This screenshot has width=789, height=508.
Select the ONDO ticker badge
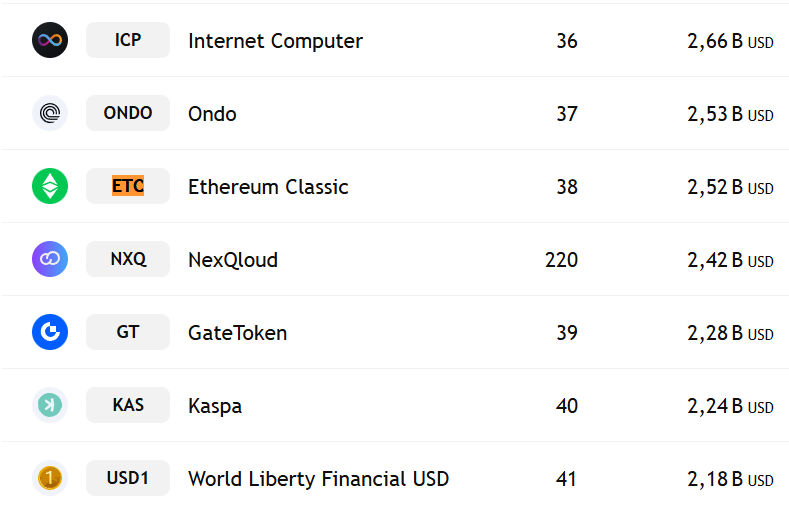click(x=128, y=113)
